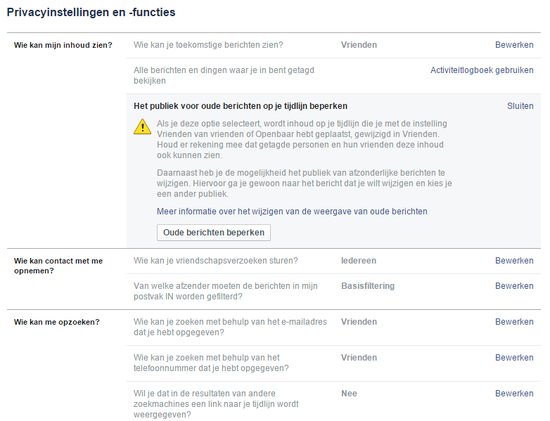Image resolution: width=550 pixels, height=421 pixels.
Task: Click the Wie kan me opzoeken heading
Action: (56, 322)
